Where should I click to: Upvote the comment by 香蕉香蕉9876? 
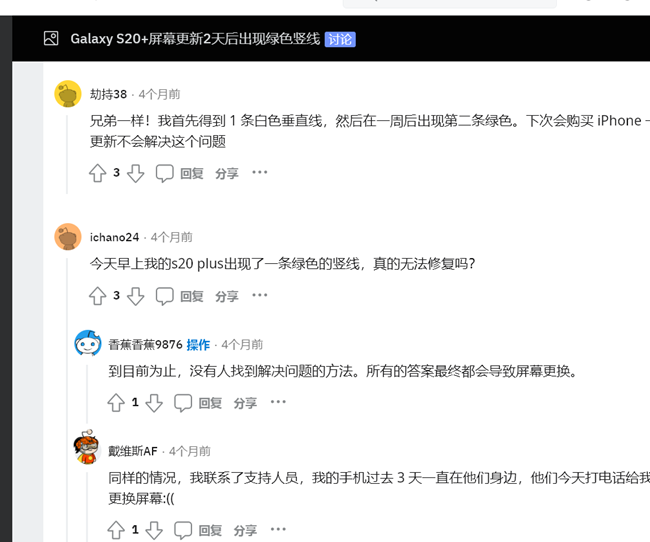point(116,403)
